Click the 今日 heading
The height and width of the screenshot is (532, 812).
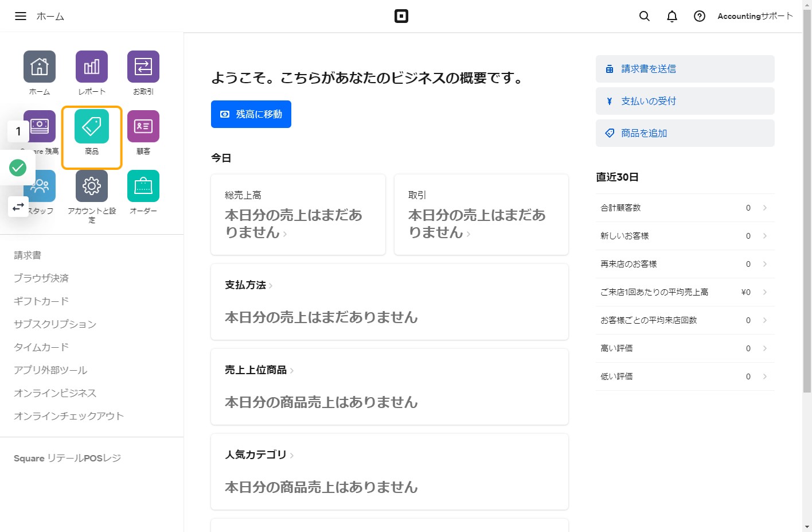[221, 158]
